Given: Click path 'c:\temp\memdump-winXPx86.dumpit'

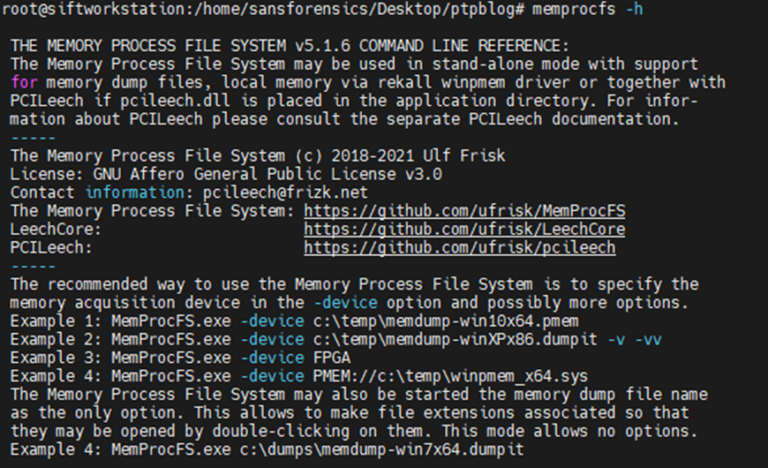Looking at the screenshot, I should [x=455, y=340].
